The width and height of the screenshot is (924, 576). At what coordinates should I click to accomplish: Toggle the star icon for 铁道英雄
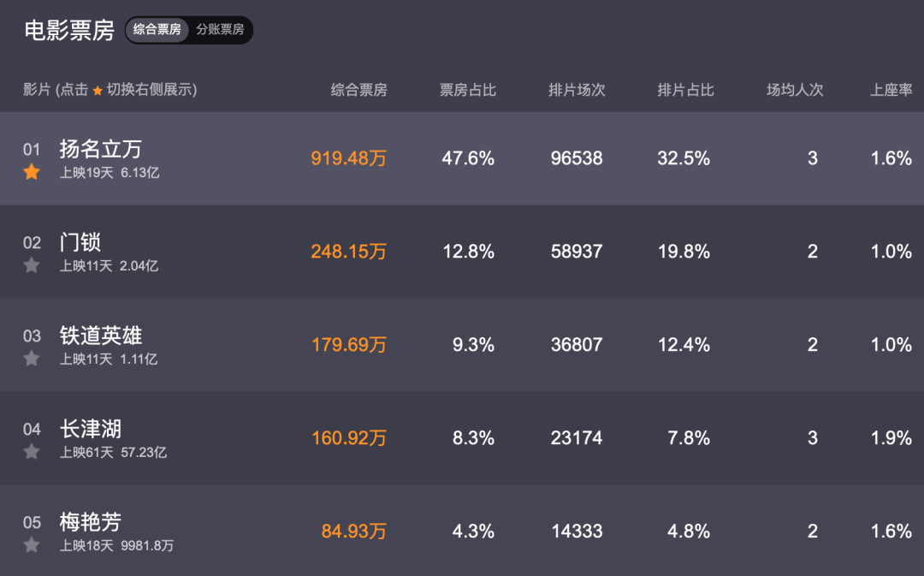(32, 359)
